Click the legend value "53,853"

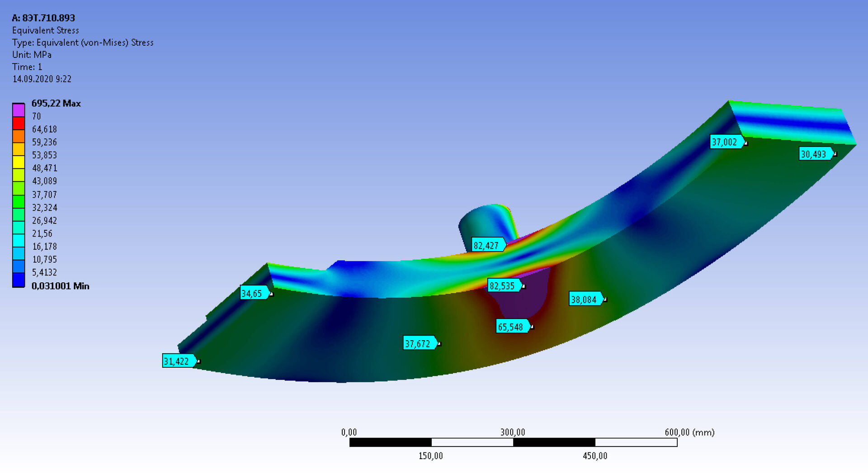coord(44,155)
